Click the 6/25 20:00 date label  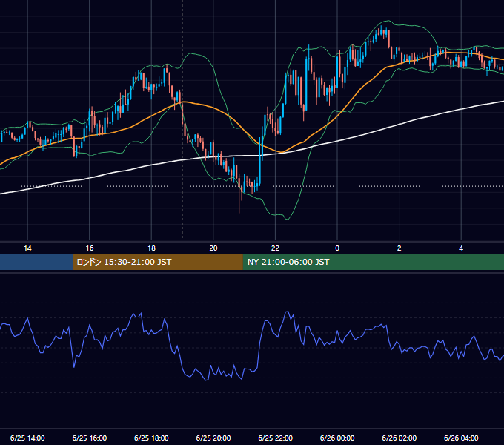213,438
